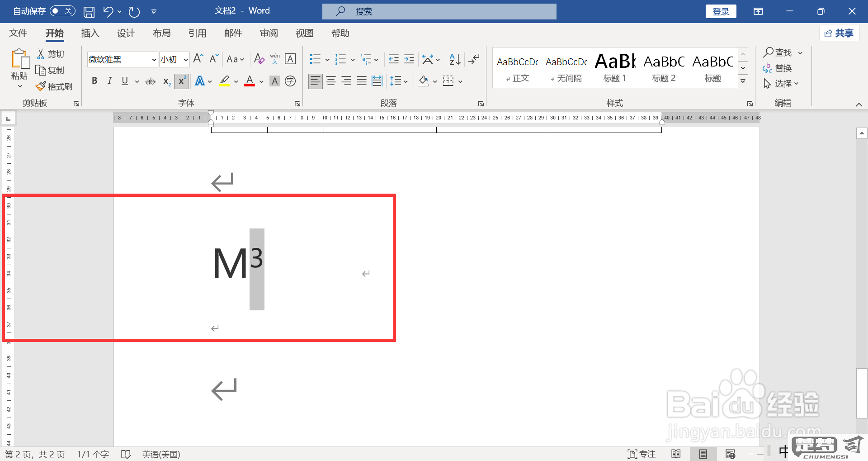Open the File (文件) tab

click(x=18, y=33)
